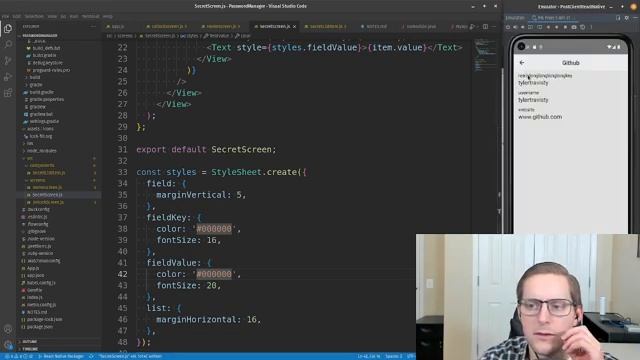
Task: Click the Github title in emulator app
Action: coord(571,63)
